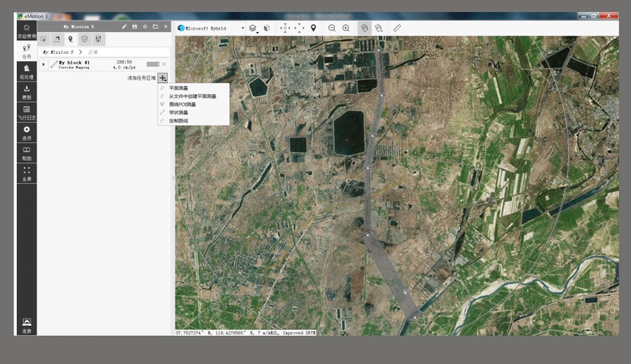This screenshot has width=631, height=364.
Task: Toggle the My block #1 checkbox
Action: 164,64
